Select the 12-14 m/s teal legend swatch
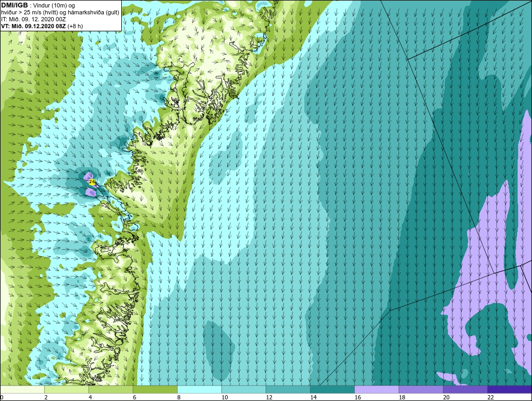Image resolution: width=532 pixels, height=401 pixels. coord(288,389)
